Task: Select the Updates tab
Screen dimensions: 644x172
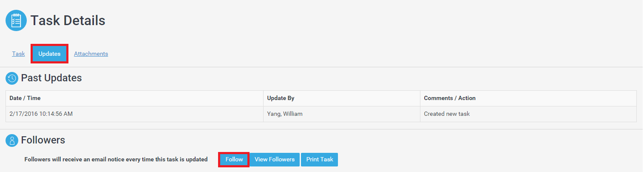Action: (x=49, y=54)
